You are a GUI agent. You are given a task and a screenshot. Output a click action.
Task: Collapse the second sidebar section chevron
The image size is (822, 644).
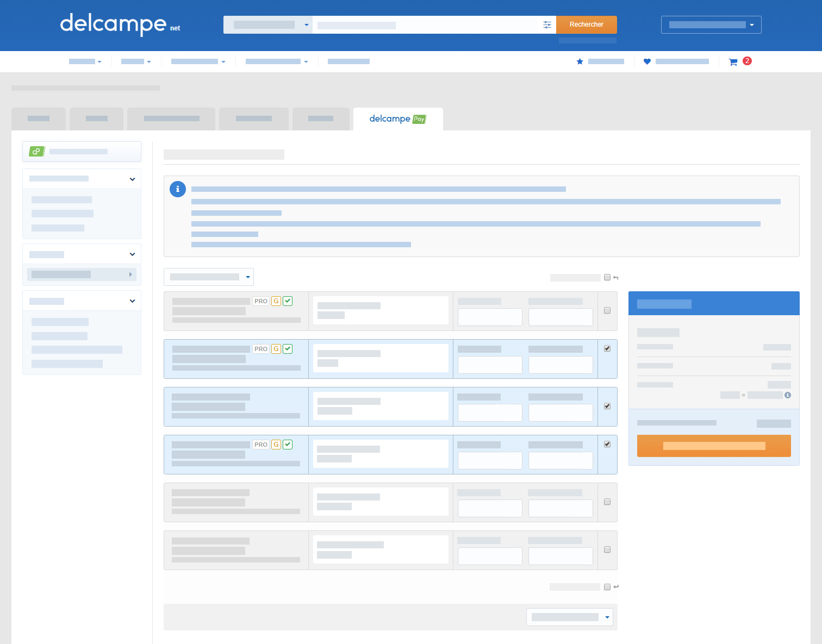point(132,254)
